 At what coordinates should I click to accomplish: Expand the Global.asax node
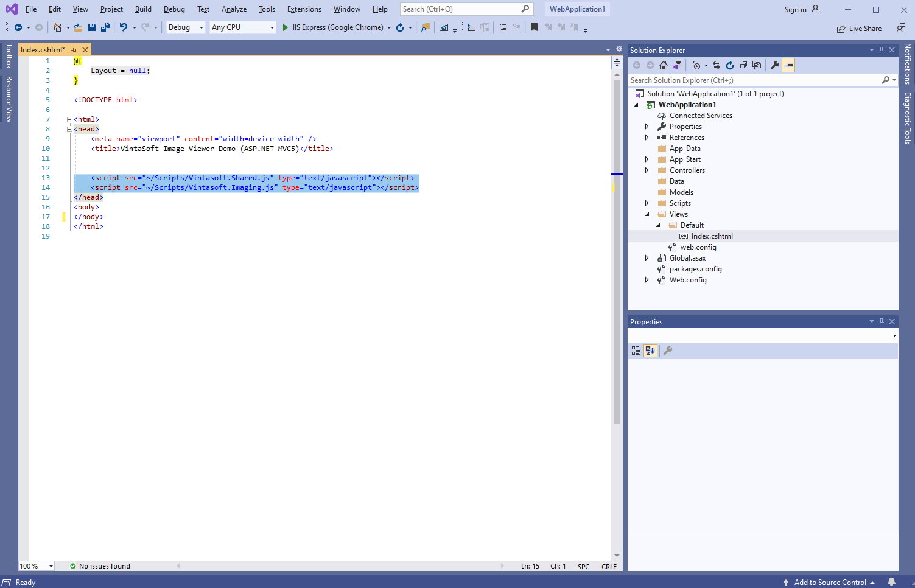point(647,258)
